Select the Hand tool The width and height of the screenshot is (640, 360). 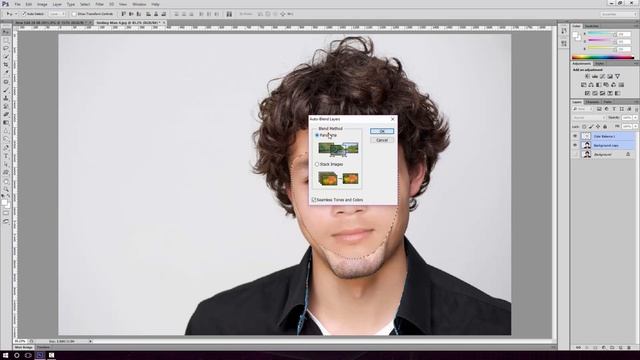pyautogui.click(x=6, y=182)
